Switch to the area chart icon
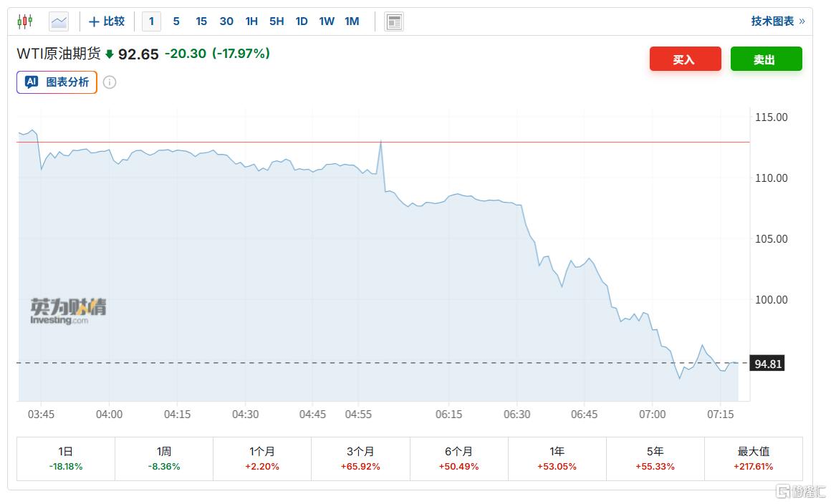Screen dimensions: 831x504 (x=59, y=21)
